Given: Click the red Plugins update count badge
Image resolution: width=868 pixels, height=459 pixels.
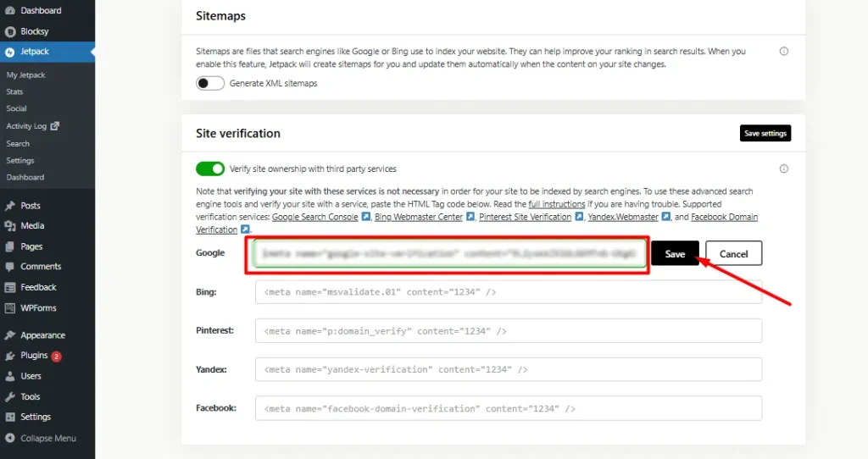Looking at the screenshot, I should click(x=57, y=357).
